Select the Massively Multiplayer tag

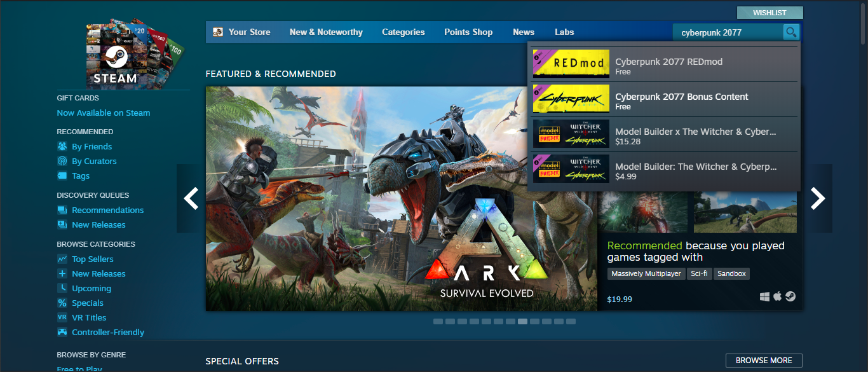(x=646, y=273)
